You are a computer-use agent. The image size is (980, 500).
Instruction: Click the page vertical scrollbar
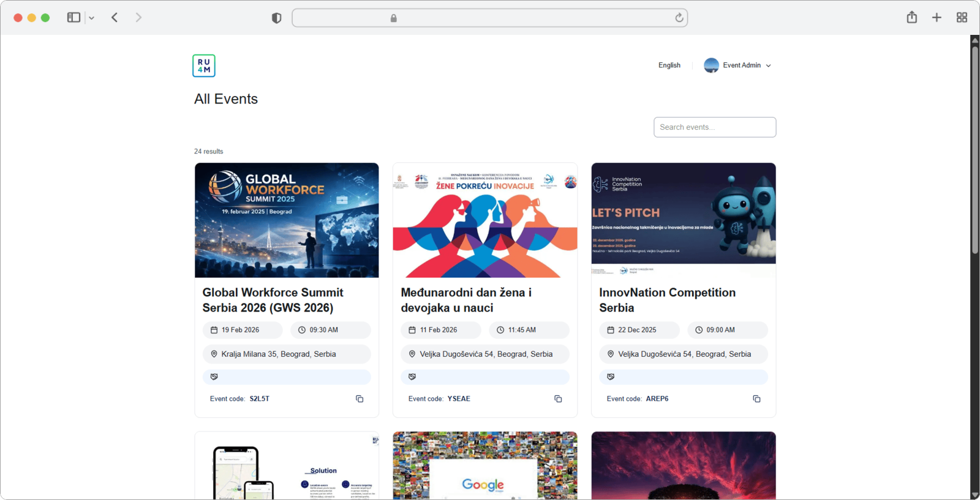(974, 150)
